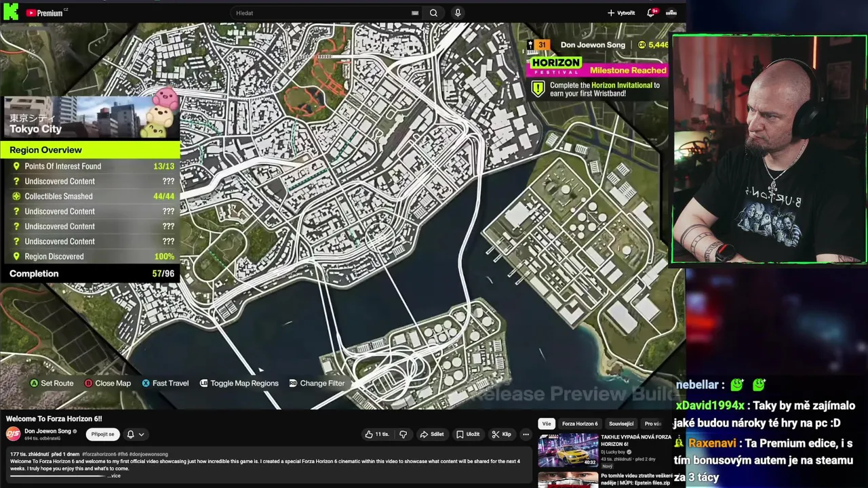868x488 pixels.
Task: Open the on-screen keyboard icon in search
Action: click(415, 13)
